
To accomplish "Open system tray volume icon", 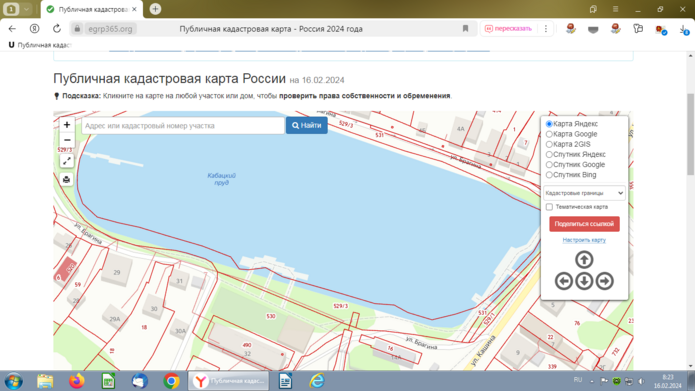I will click(641, 381).
